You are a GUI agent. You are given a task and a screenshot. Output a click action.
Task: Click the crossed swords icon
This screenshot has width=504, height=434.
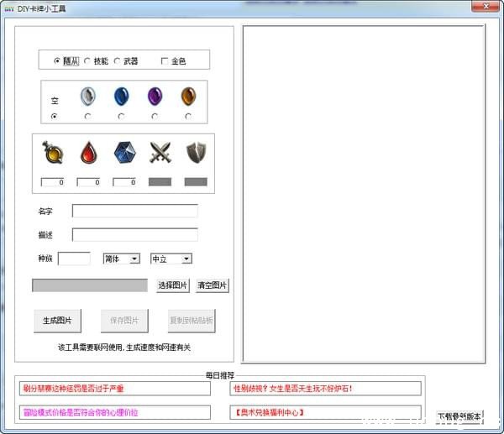coord(160,153)
